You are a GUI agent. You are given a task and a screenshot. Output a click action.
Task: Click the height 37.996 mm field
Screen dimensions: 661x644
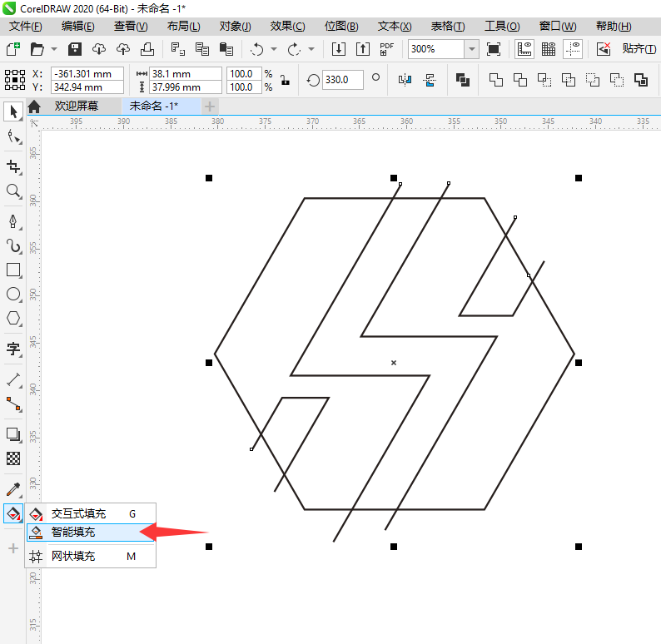pyautogui.click(x=186, y=87)
